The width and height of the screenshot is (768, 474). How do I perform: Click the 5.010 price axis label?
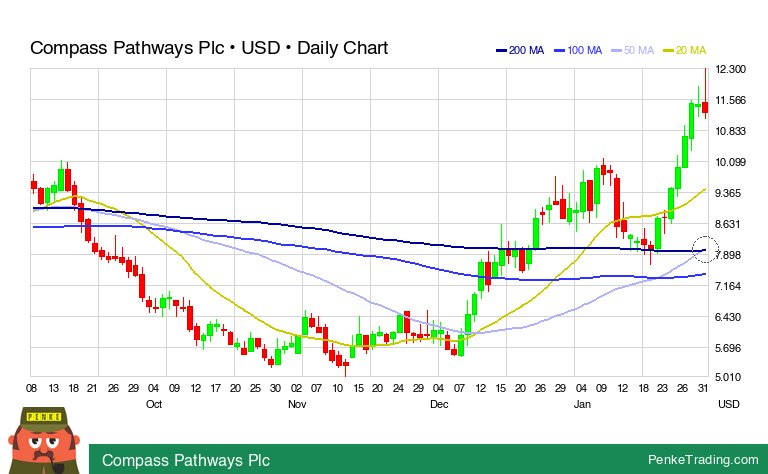tap(730, 378)
